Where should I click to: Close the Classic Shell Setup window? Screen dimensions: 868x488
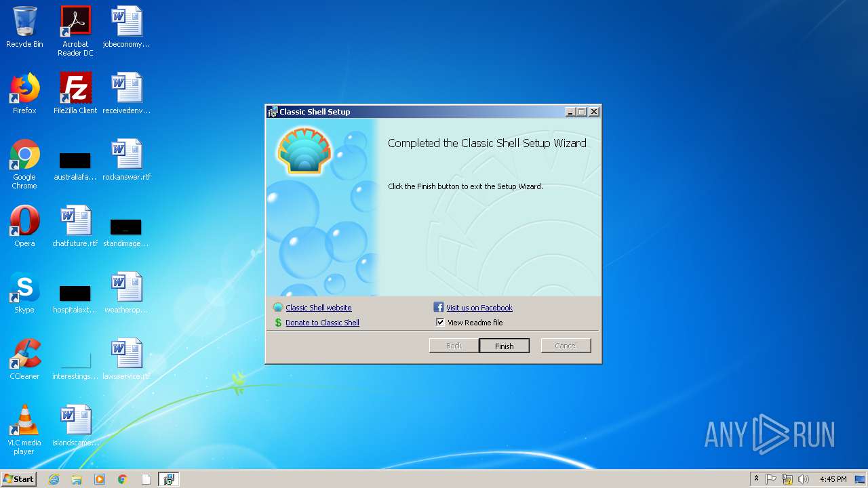pos(593,112)
